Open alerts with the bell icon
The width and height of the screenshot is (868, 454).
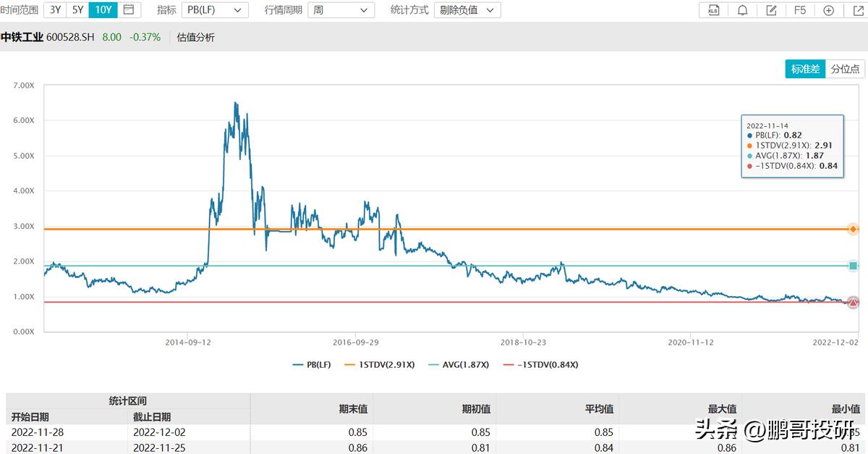pos(741,10)
